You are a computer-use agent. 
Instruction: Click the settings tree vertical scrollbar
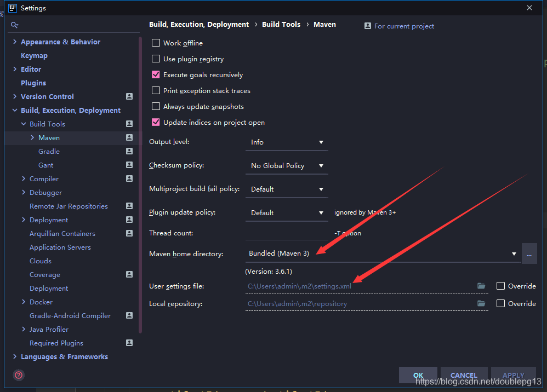[140, 185]
